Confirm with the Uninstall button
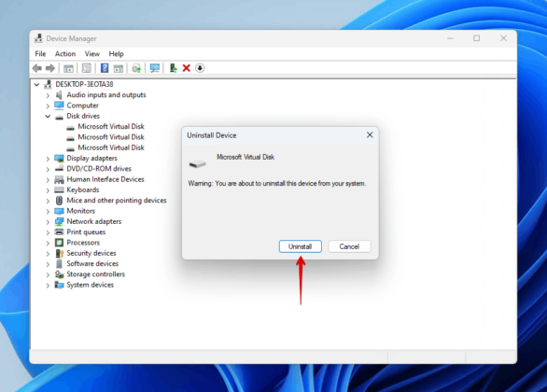This screenshot has height=392, width=547. pos(300,246)
